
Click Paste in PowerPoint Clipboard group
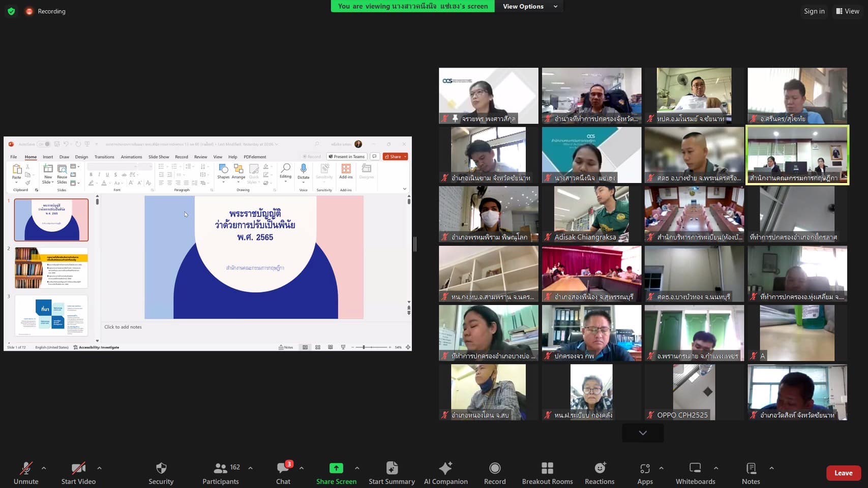[17, 174]
